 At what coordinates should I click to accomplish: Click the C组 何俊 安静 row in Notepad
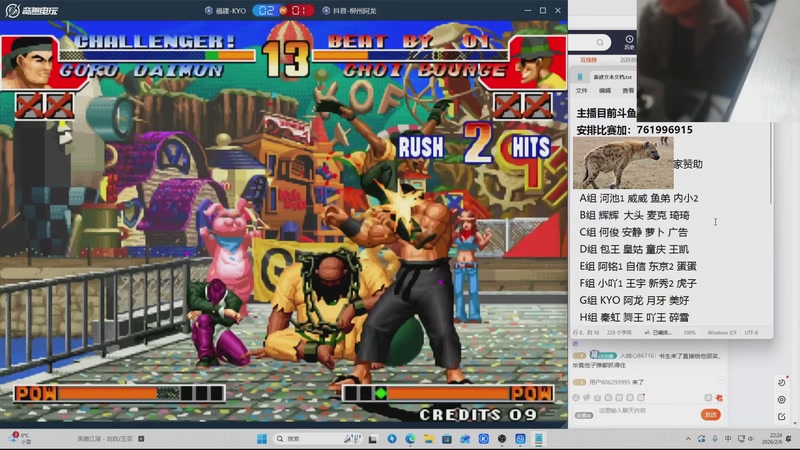pyautogui.click(x=633, y=232)
